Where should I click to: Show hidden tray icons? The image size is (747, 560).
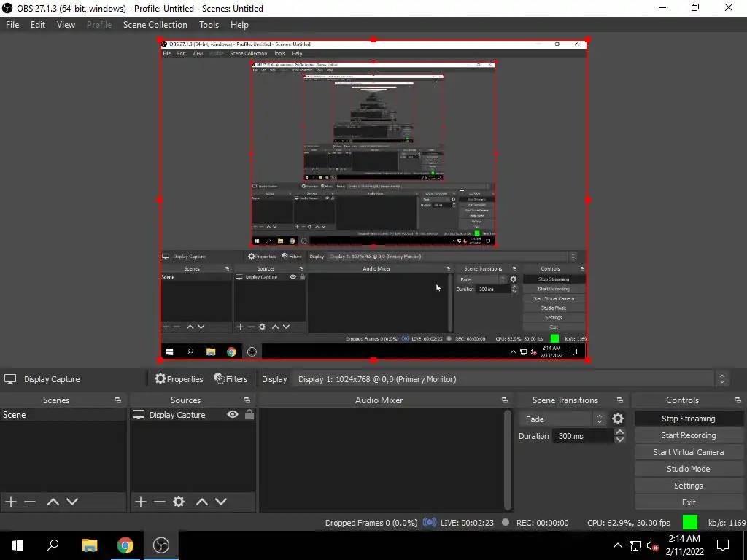(x=617, y=545)
